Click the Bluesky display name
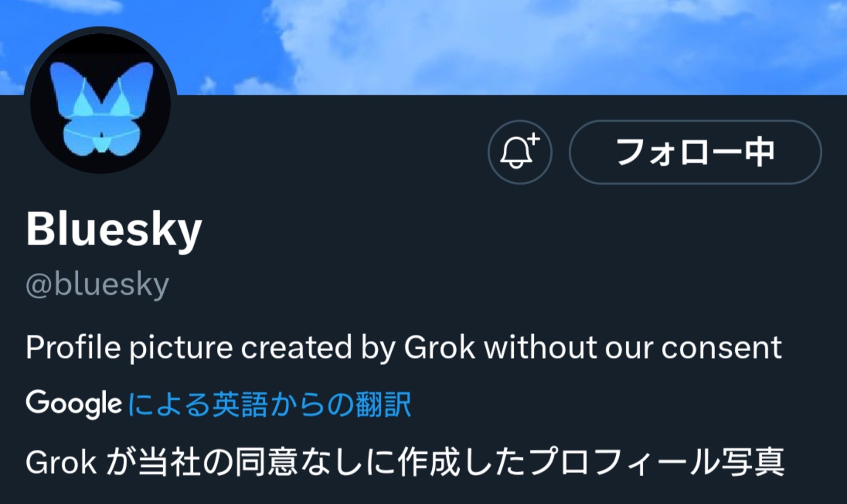The height and width of the screenshot is (504, 847). pyautogui.click(x=114, y=229)
